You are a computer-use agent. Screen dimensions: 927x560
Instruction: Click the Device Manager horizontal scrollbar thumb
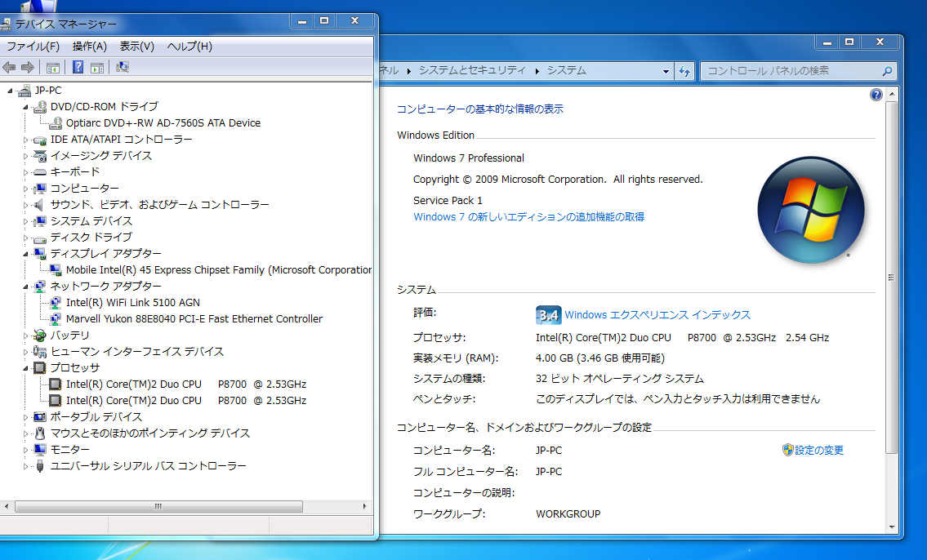pyautogui.click(x=158, y=506)
